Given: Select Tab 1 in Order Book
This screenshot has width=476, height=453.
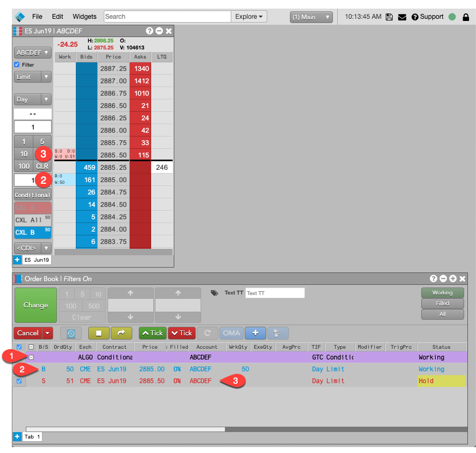Looking at the screenshot, I should point(32,437).
